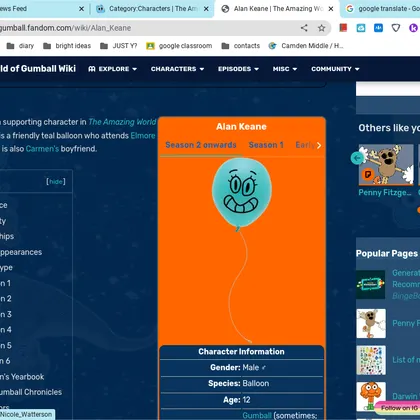Open the Carmen's link
The height and width of the screenshot is (420, 420).
(x=42, y=149)
